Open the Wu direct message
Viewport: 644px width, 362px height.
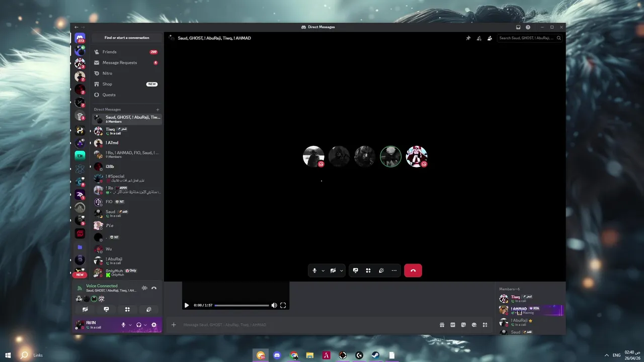point(127,249)
